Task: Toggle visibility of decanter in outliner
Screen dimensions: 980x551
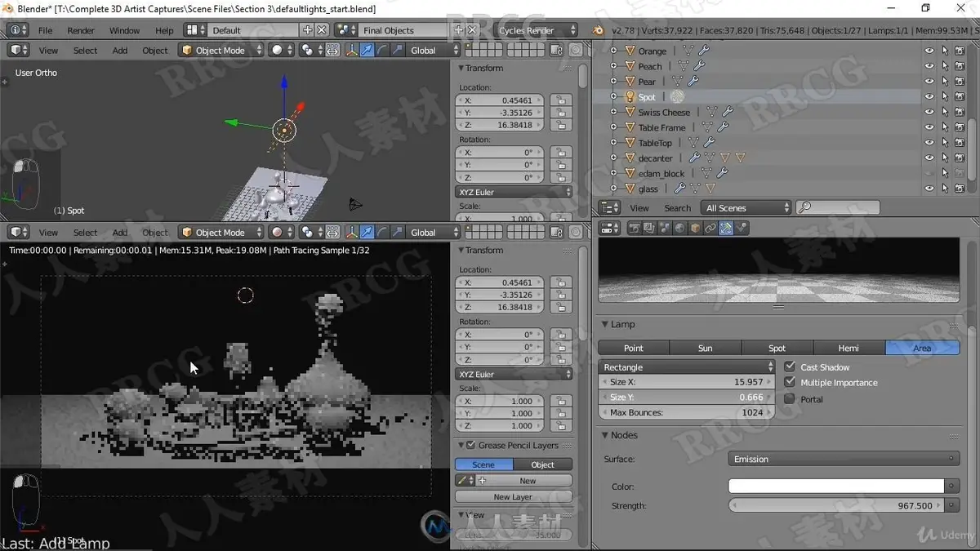Action: click(x=929, y=158)
